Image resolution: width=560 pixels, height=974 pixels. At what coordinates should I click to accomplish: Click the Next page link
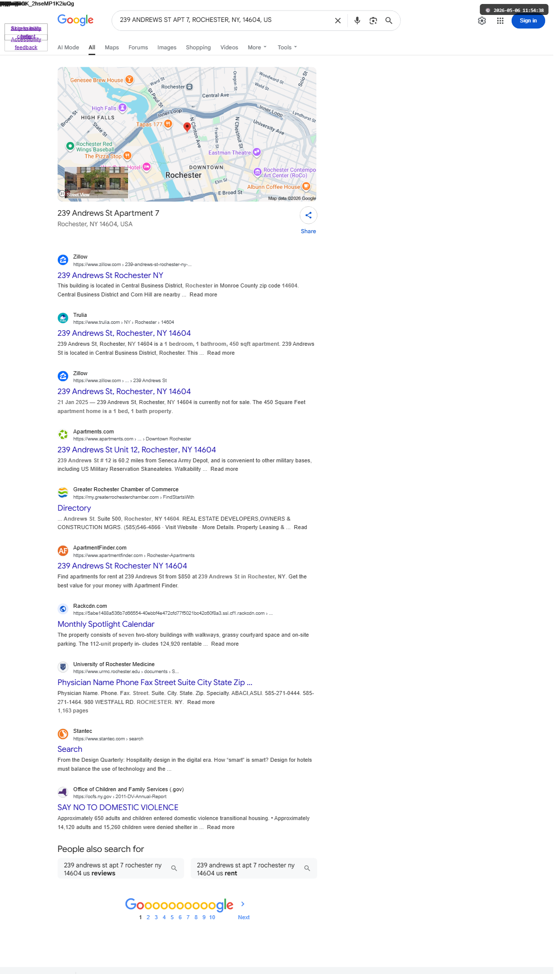(244, 917)
